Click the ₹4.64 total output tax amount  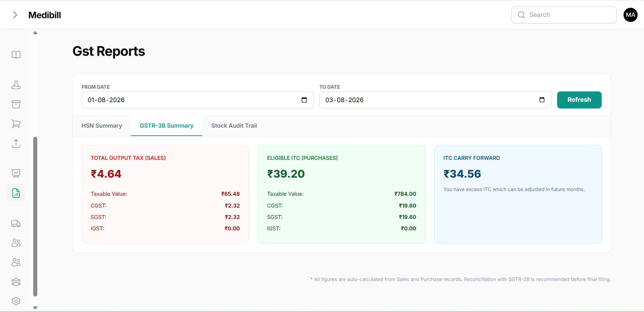point(106,174)
